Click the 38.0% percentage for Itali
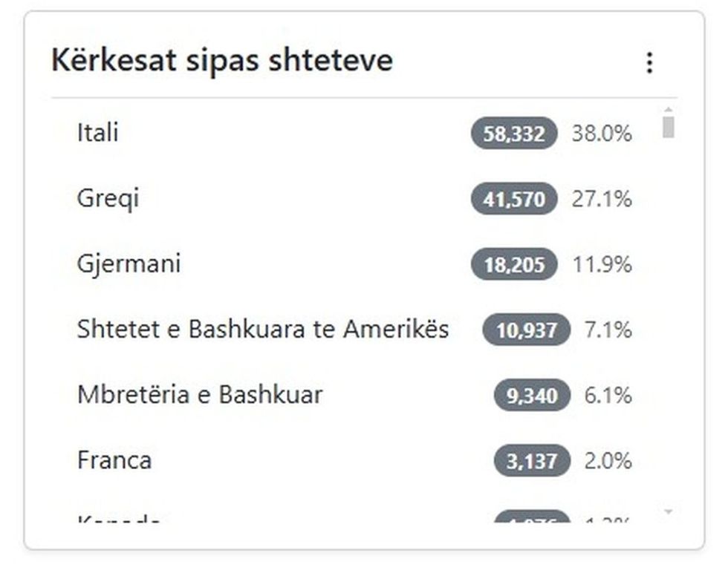The width and height of the screenshot is (728, 573). (602, 134)
